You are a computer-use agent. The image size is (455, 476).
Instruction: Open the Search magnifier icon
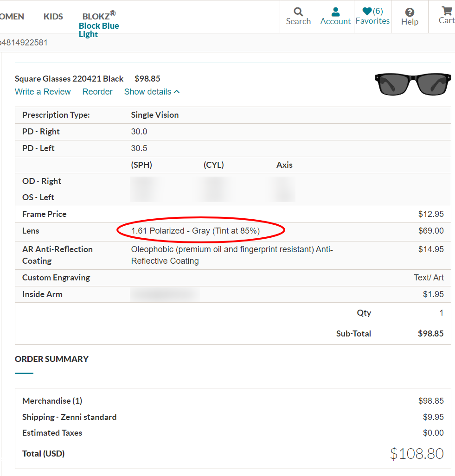click(x=298, y=12)
